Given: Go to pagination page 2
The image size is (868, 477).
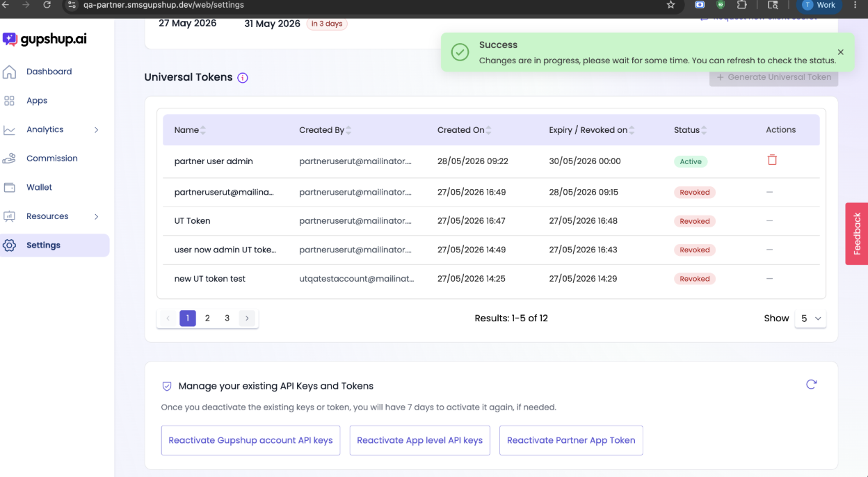Looking at the screenshot, I should 207,318.
